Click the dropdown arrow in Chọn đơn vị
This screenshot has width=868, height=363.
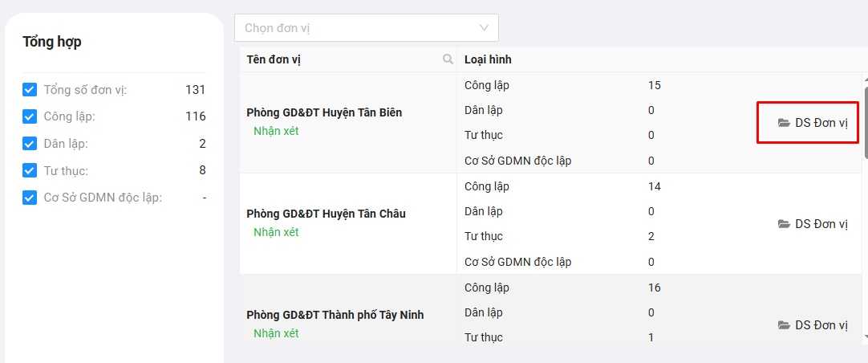(484, 28)
